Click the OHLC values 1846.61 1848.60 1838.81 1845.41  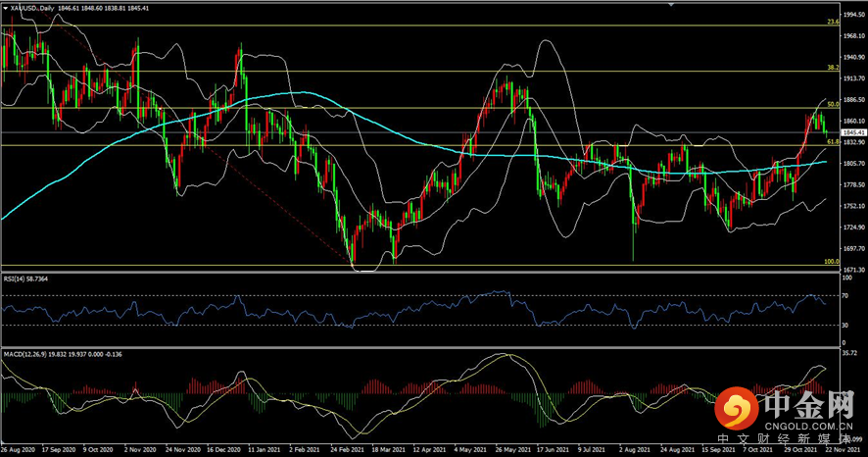(x=103, y=8)
